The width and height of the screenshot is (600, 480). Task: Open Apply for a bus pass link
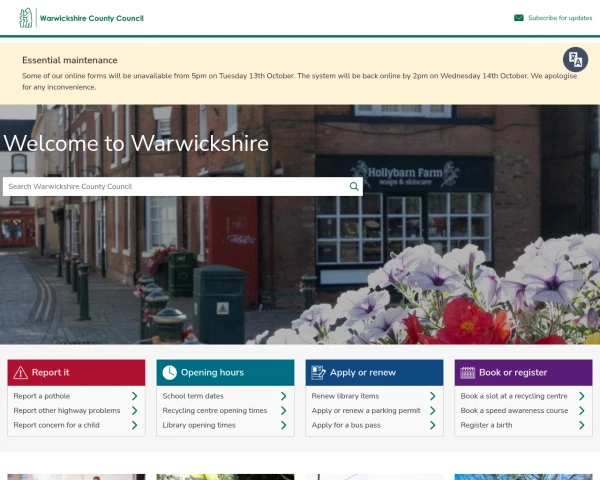[346, 425]
